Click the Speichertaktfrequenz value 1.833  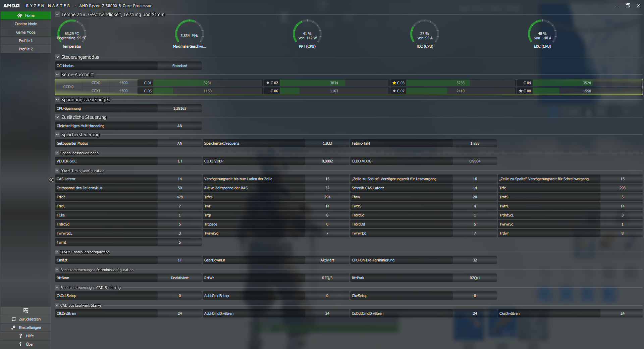[x=327, y=143]
